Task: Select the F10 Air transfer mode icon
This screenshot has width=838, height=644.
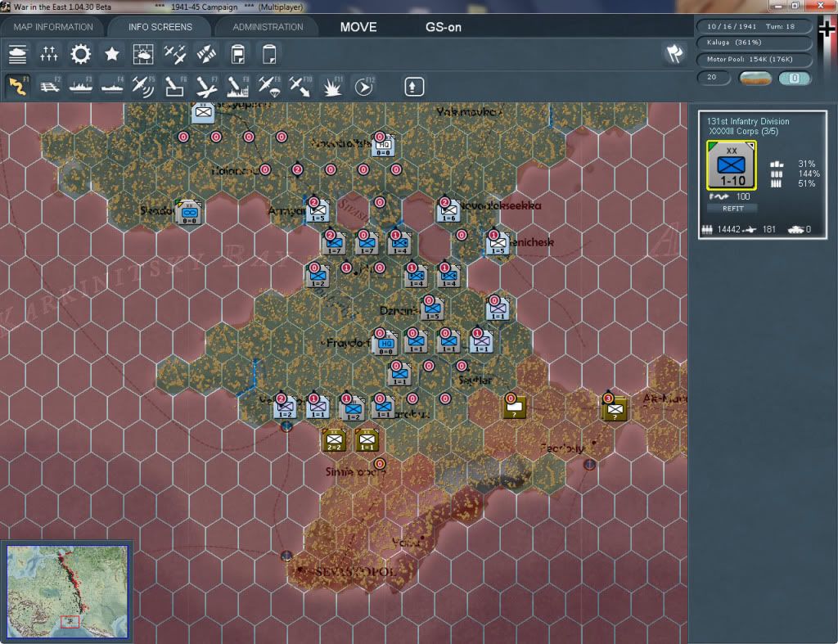Action: (300, 87)
